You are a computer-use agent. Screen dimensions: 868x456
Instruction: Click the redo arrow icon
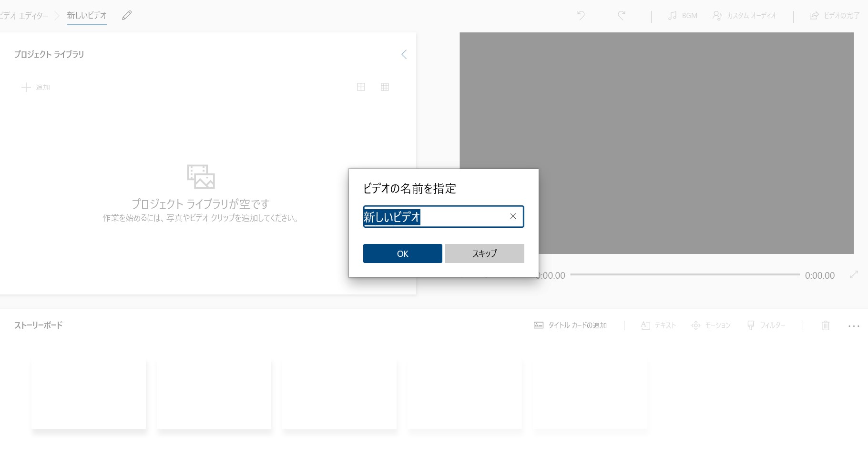[x=622, y=16]
